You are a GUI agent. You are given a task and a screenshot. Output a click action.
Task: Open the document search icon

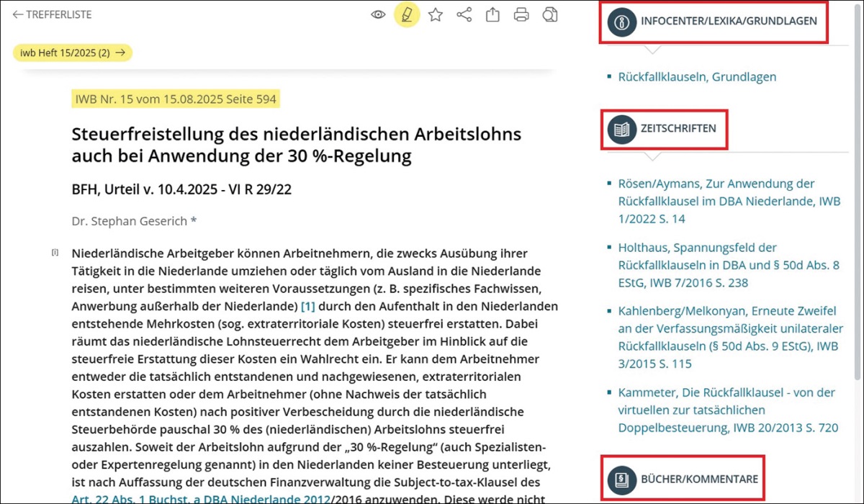[550, 15]
